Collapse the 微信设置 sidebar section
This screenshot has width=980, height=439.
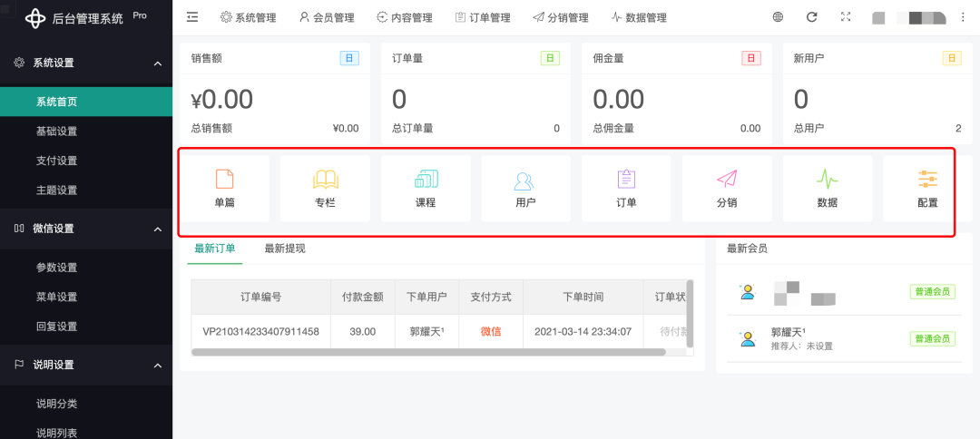(157, 229)
